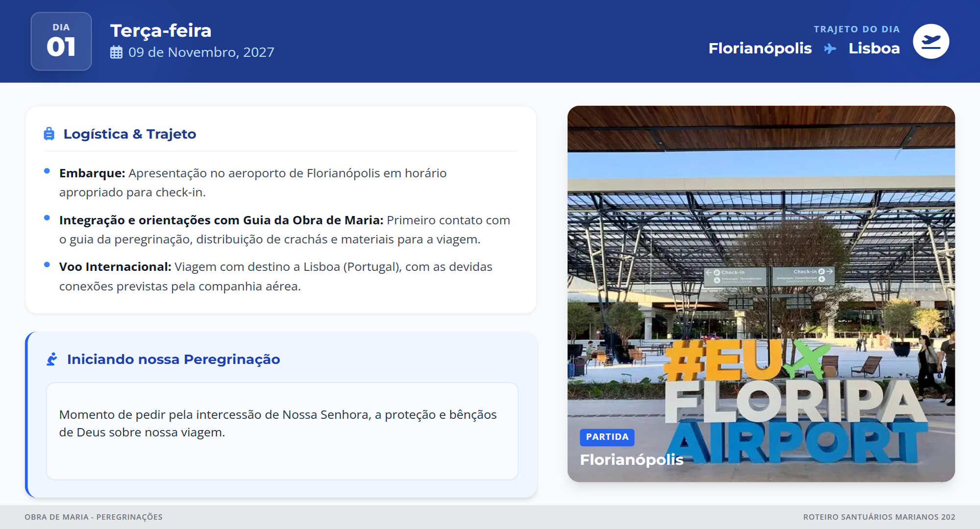The image size is (980, 529).
Task: Click the DIA 01 day badge
Action: click(x=61, y=41)
